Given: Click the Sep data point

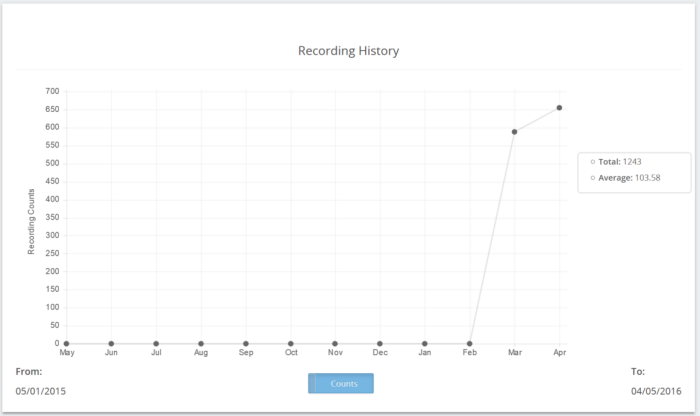Looking at the screenshot, I should [246, 344].
